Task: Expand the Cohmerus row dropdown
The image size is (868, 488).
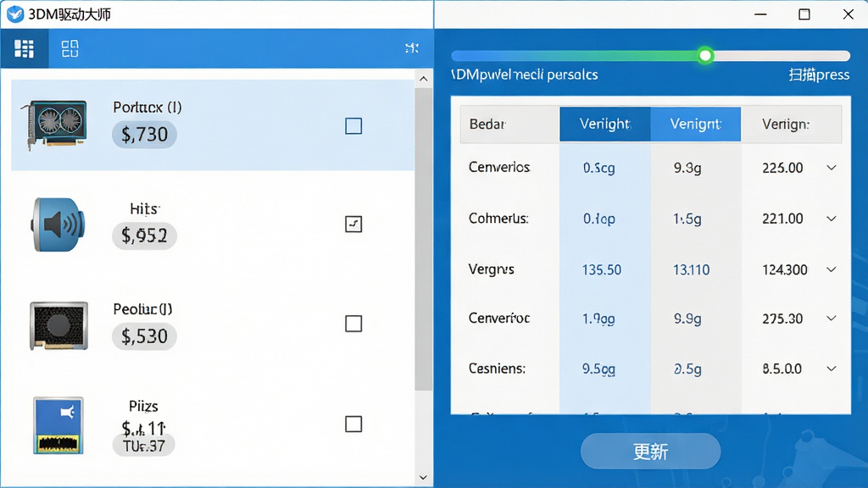Action: tap(832, 219)
